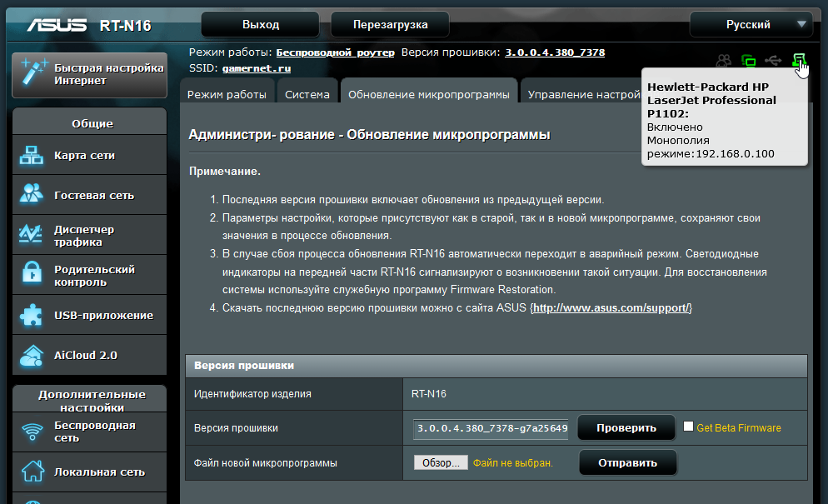828x504 pixels.
Task: Click the Файл не выбран text
Action: click(x=512, y=463)
